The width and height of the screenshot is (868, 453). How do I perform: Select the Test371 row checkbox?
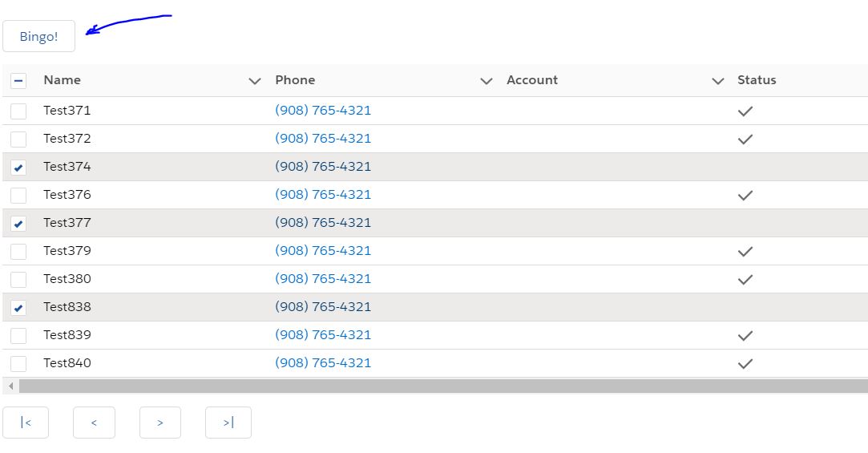[x=18, y=111]
